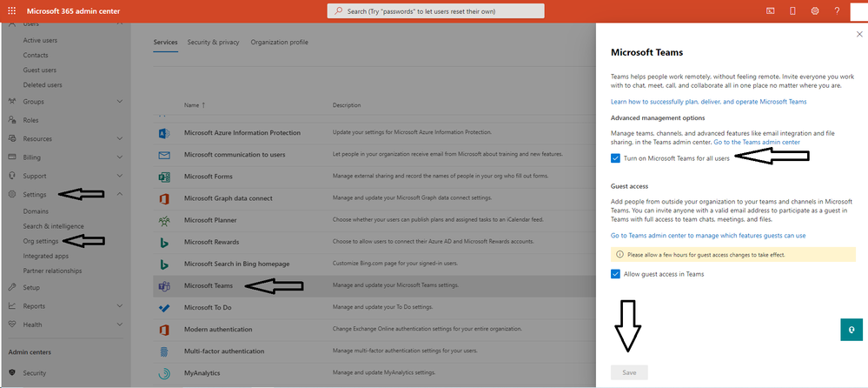Click the Health heart icon in sidebar
Viewport: 868px width, 388px height.
pyautogui.click(x=12, y=324)
